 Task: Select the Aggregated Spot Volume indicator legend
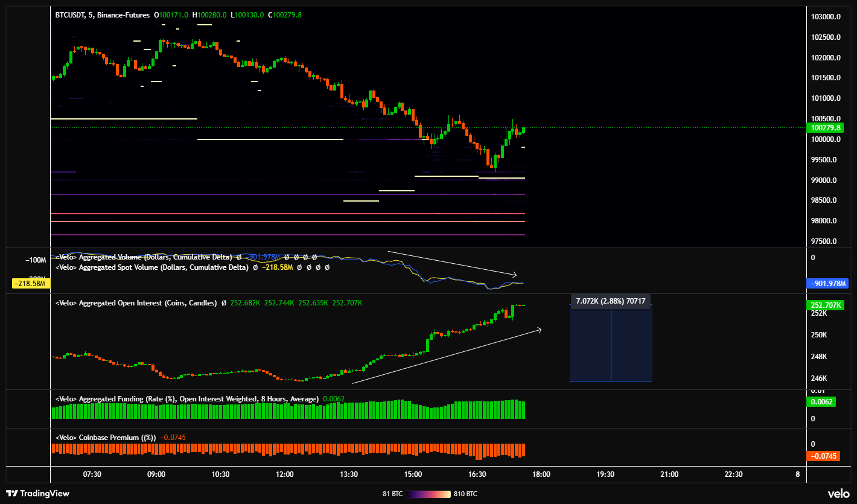(151, 267)
